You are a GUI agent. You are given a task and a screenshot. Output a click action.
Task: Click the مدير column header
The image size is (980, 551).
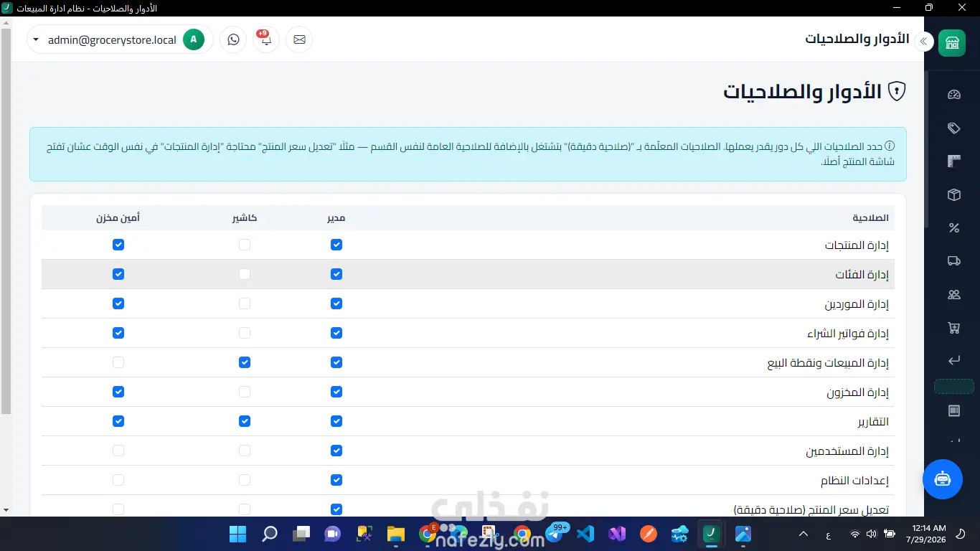pyautogui.click(x=336, y=218)
